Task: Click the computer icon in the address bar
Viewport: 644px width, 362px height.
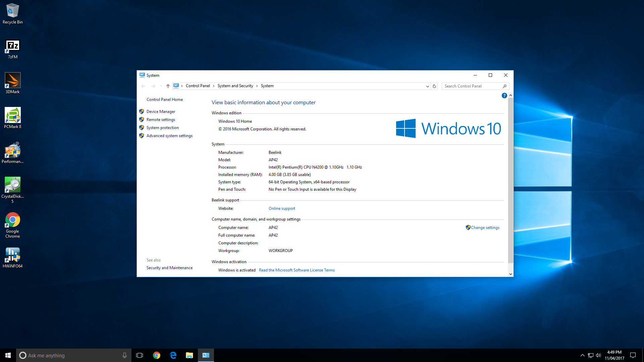Action: [x=176, y=86]
